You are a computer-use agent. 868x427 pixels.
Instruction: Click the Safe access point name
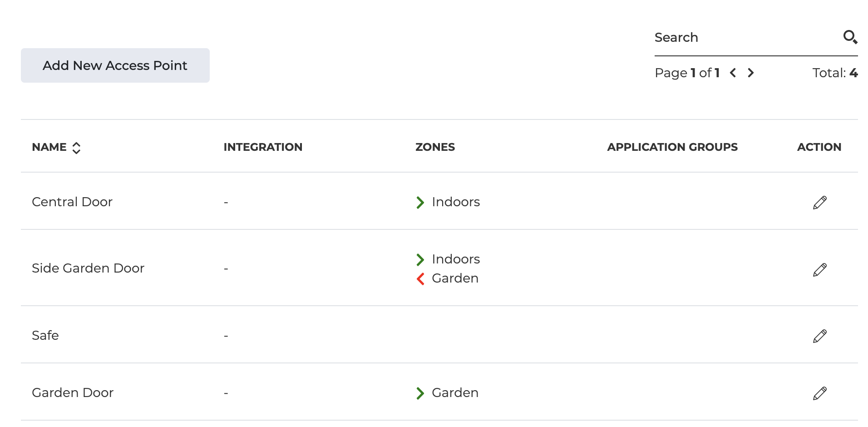[45, 335]
